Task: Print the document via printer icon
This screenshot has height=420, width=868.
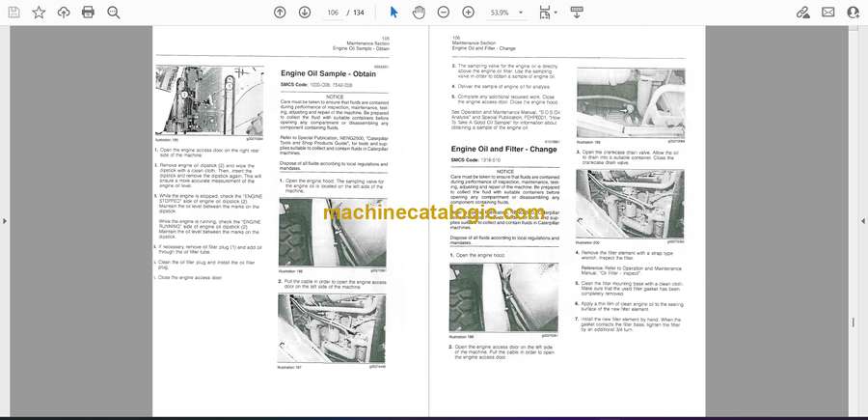Action: (x=88, y=13)
